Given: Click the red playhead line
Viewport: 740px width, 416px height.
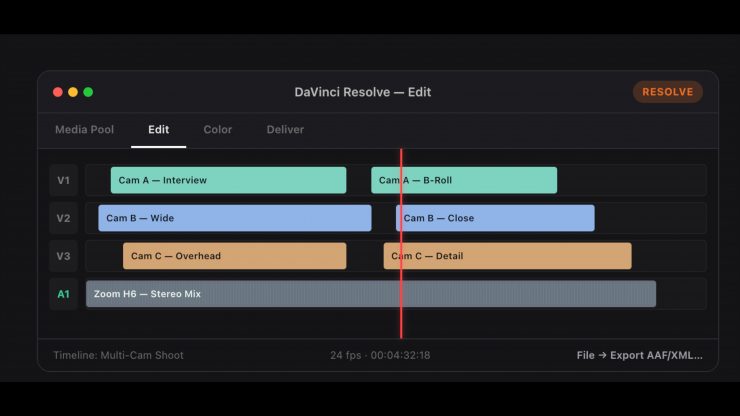Looking at the screenshot, I should 401,244.
